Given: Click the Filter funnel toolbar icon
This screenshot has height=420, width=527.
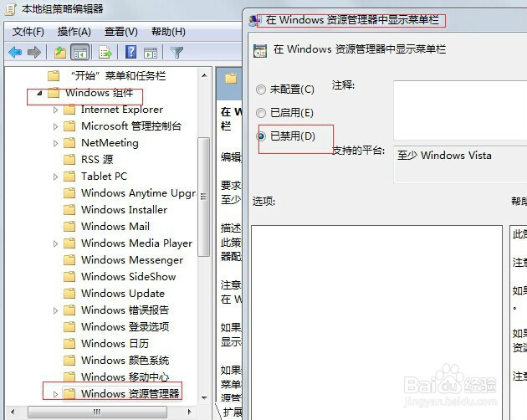Looking at the screenshot, I should (177, 53).
